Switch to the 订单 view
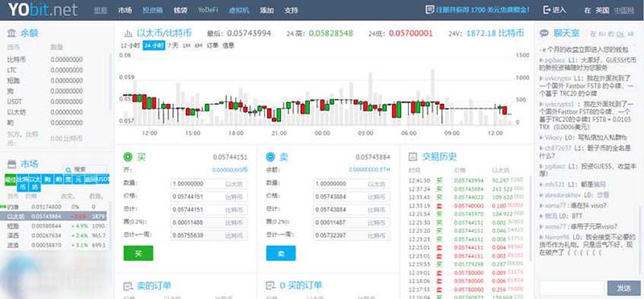Viewport: 644px width, 299px height. [212, 46]
